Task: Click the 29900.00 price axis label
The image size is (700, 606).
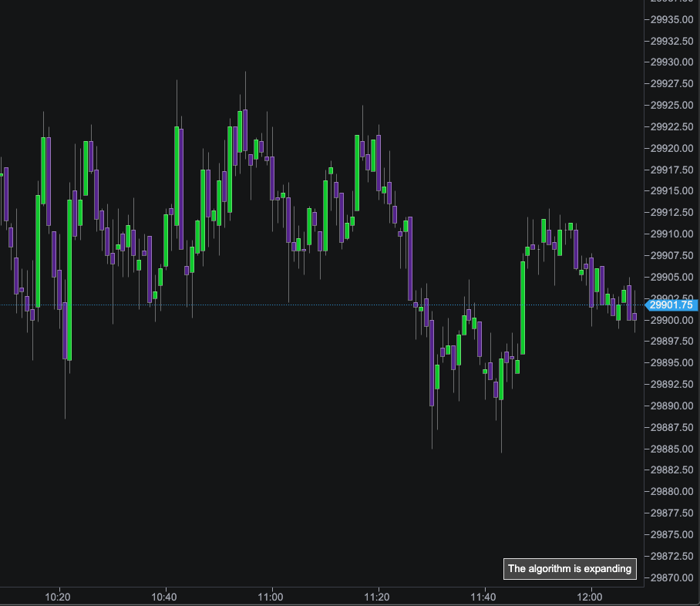Action: 672,320
